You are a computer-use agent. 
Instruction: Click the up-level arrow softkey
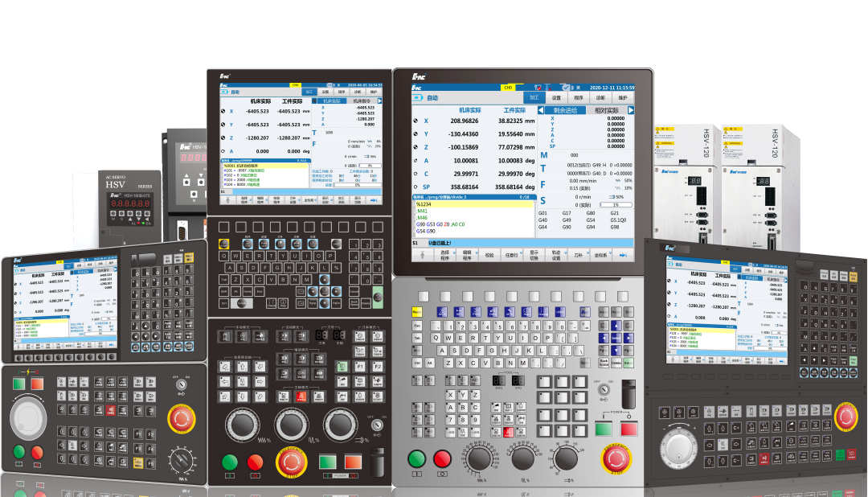[423, 255]
